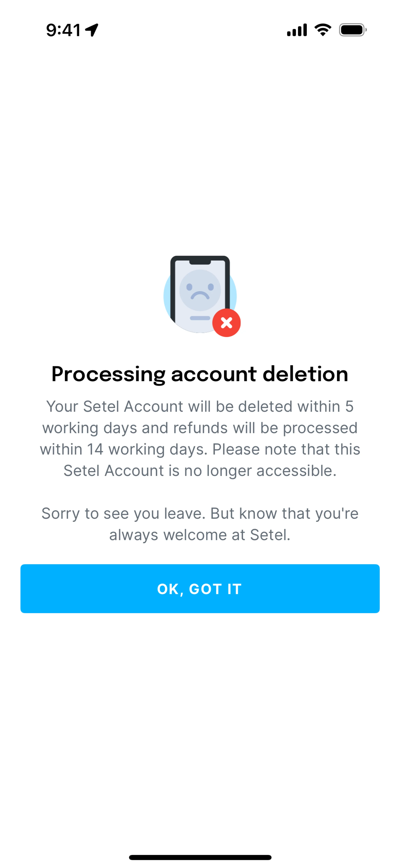The image size is (400, 868).
Task: Tap the location arrow in status bar
Action: [92, 30]
